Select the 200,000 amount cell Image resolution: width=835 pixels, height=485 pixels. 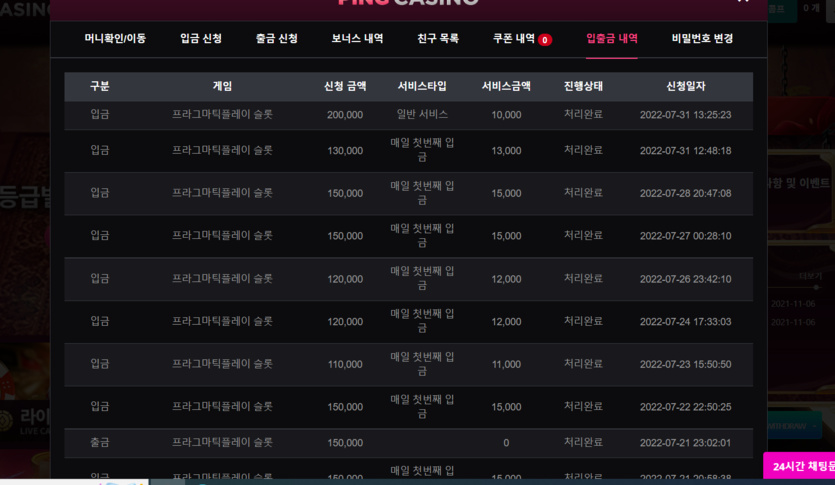coord(345,115)
